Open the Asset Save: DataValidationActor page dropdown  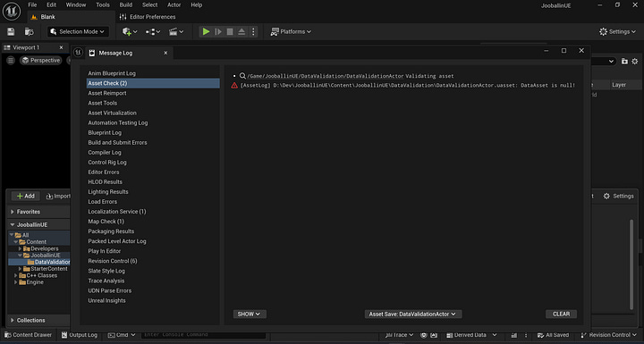[x=412, y=314]
